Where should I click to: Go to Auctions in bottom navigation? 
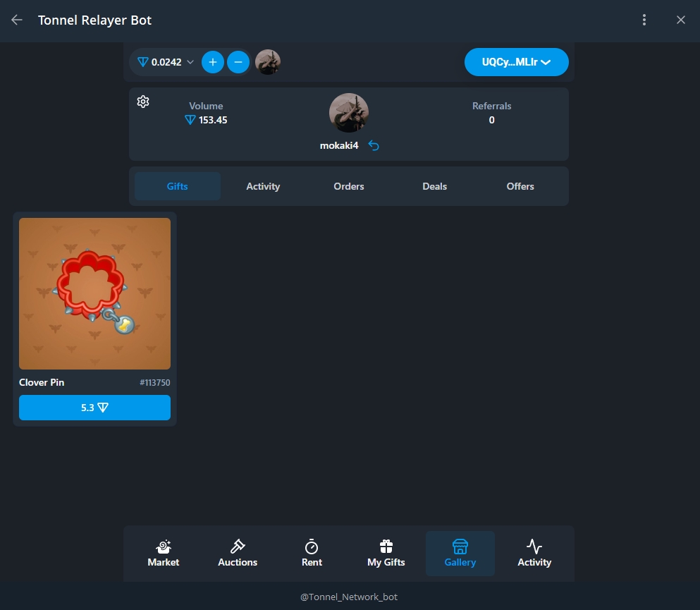(x=238, y=554)
